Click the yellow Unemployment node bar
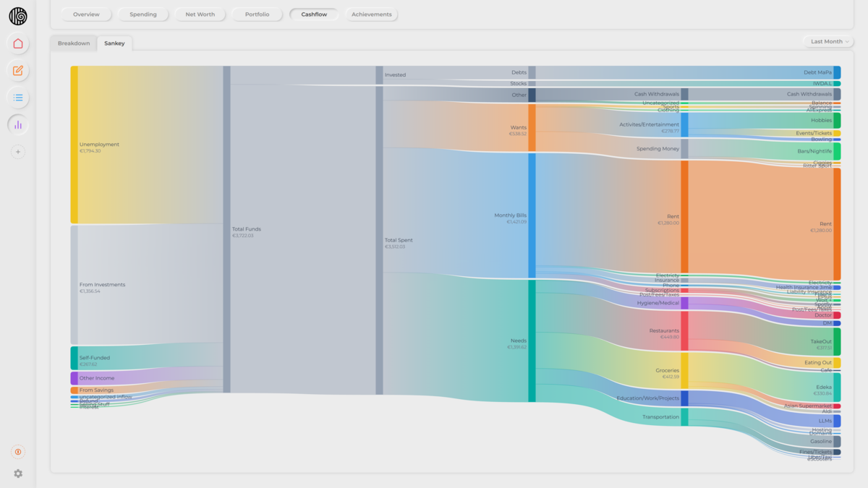Viewport: 868px width, 488px height. (x=74, y=145)
